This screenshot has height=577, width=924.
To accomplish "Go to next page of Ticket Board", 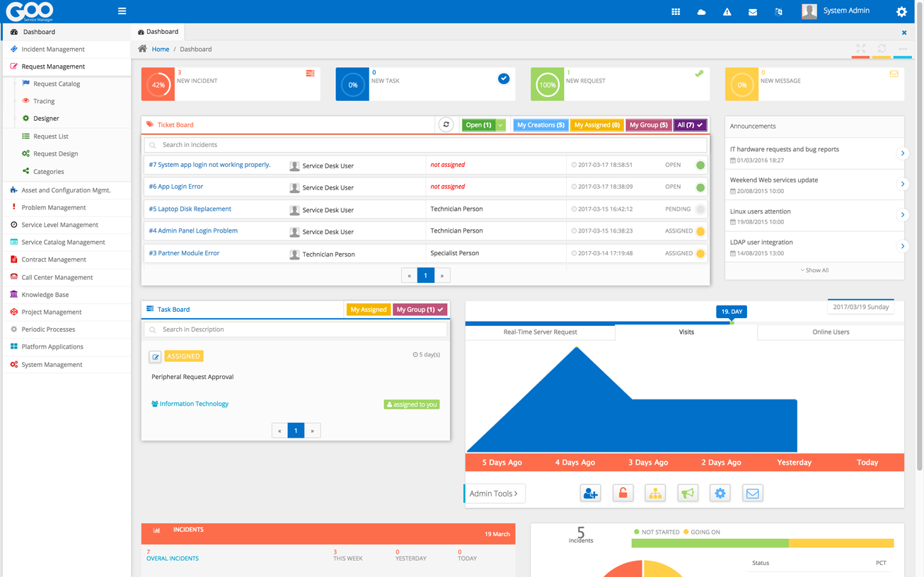I will [x=442, y=276].
